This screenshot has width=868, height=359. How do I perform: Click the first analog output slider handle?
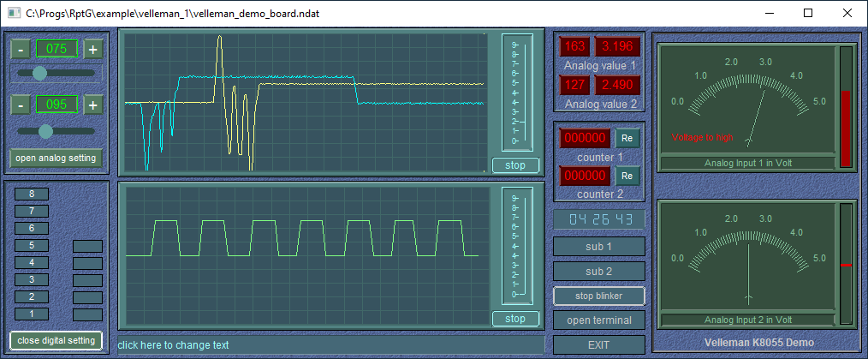39,74
